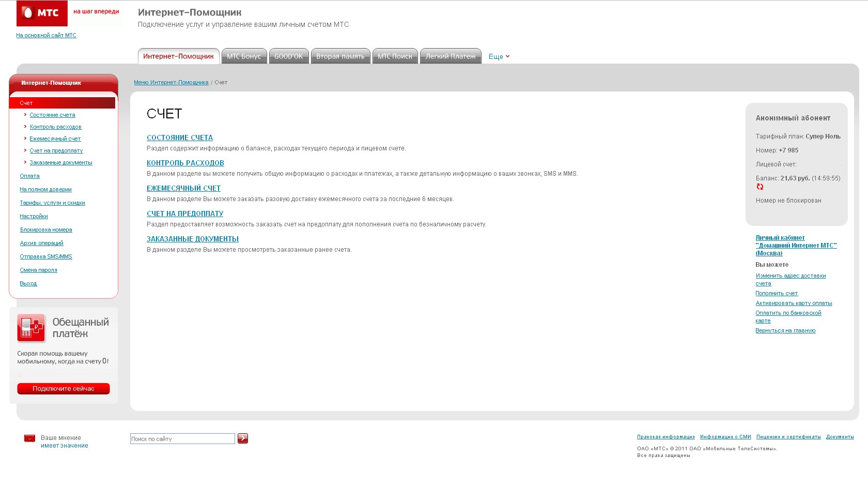Screen dimensions: 868x488
Task: Click Номер не блокирован status text
Action: tap(788, 201)
